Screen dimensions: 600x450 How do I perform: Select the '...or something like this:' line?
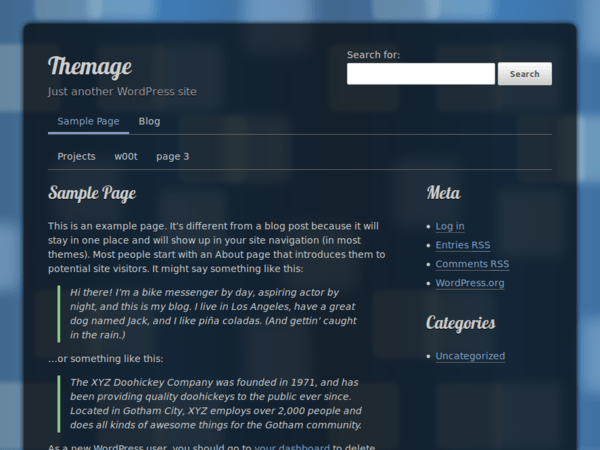106,359
